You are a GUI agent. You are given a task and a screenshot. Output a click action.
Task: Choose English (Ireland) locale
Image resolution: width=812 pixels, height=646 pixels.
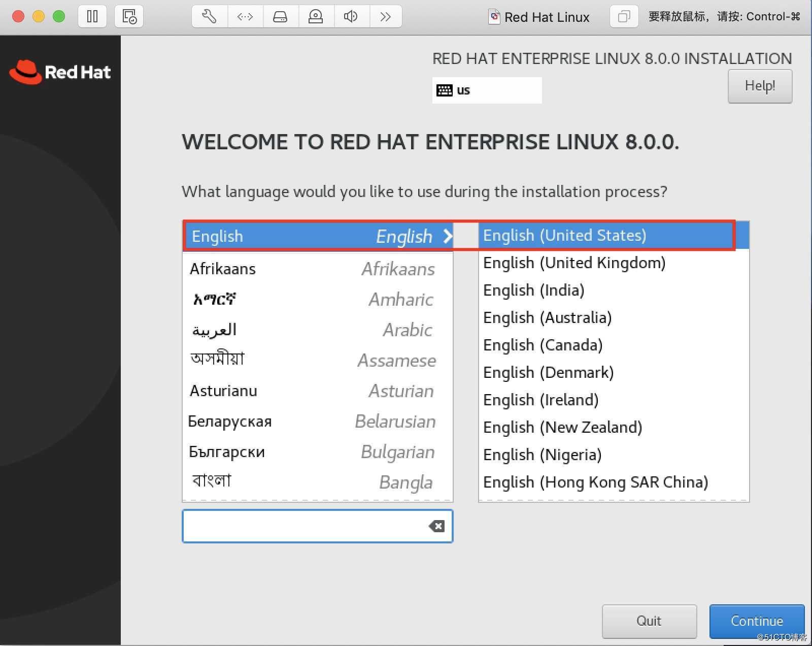pyautogui.click(x=614, y=400)
